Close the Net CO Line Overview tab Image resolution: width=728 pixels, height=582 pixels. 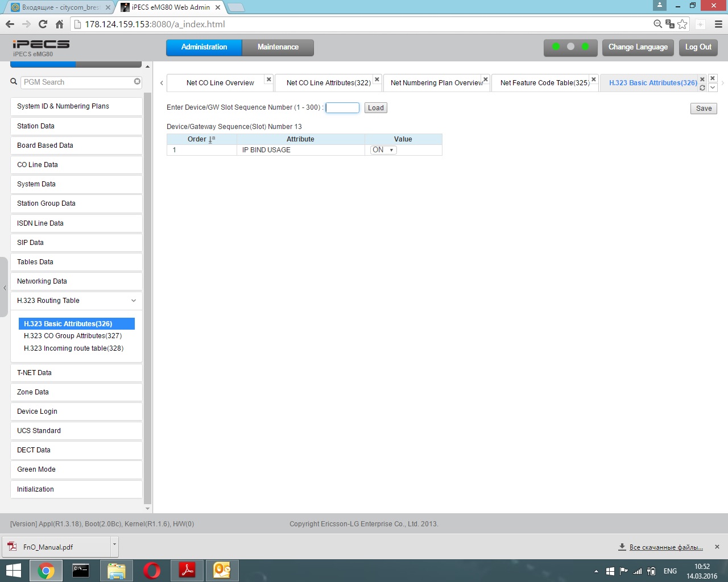pos(269,79)
